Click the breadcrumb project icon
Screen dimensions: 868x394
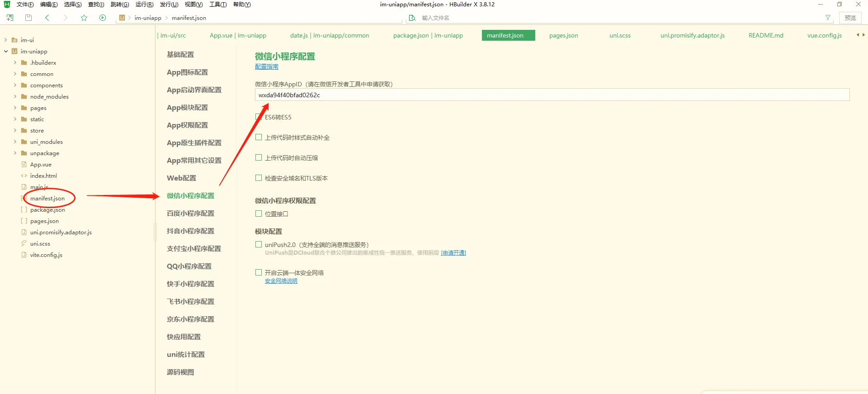tap(122, 18)
